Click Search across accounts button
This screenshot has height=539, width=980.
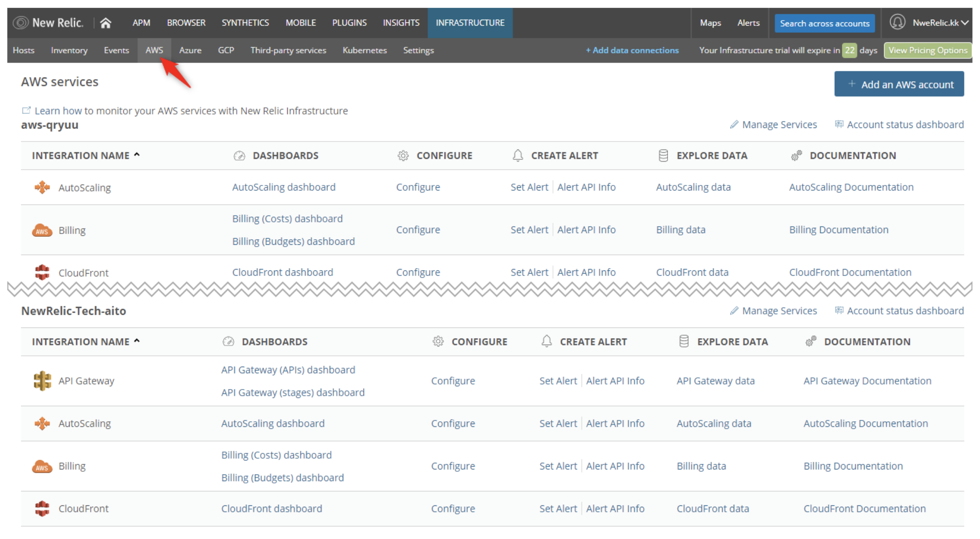[824, 23]
